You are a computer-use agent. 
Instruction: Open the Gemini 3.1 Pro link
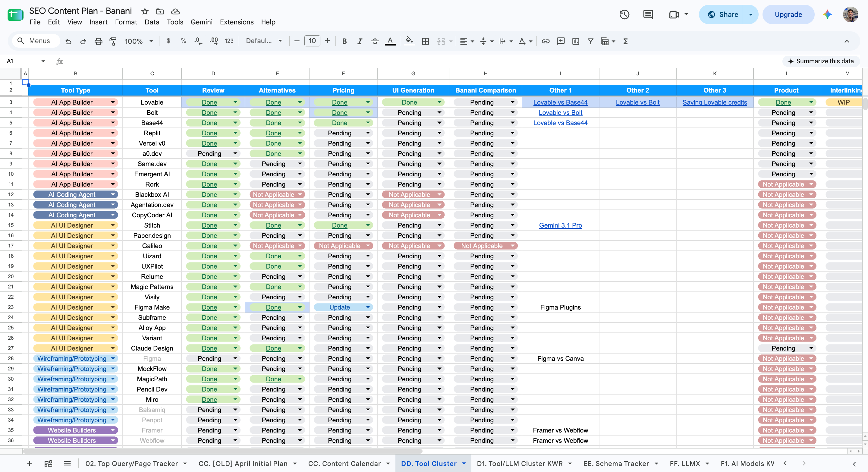(560, 225)
